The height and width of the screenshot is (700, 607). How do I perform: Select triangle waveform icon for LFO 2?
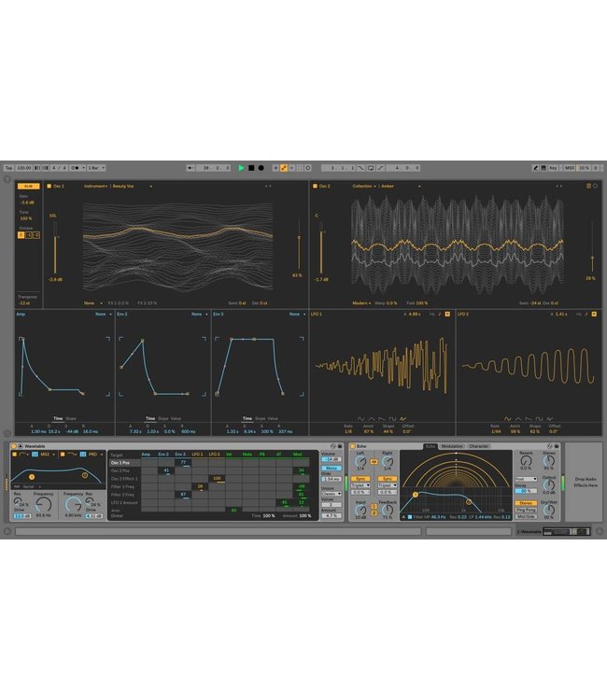518,419
